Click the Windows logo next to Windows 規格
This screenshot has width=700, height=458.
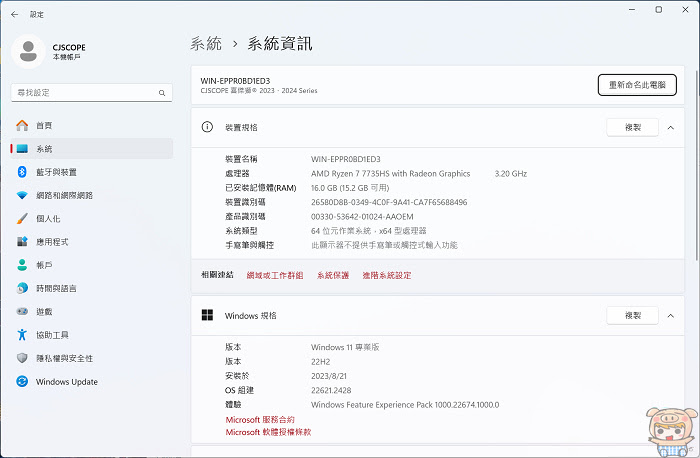click(x=207, y=315)
